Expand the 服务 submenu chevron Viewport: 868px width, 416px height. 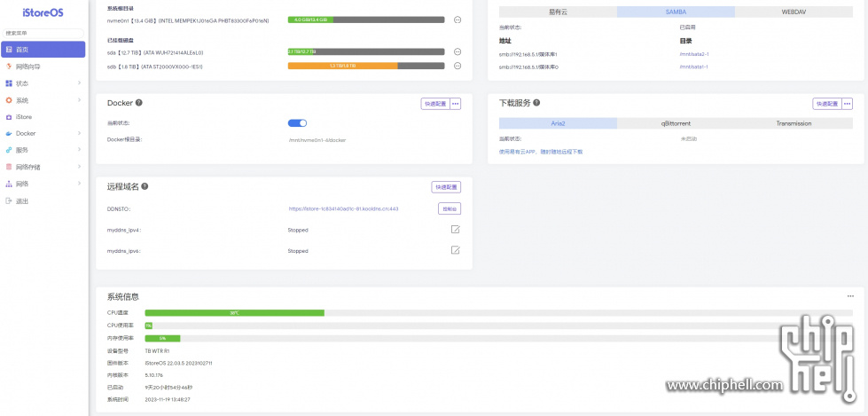[x=79, y=150]
